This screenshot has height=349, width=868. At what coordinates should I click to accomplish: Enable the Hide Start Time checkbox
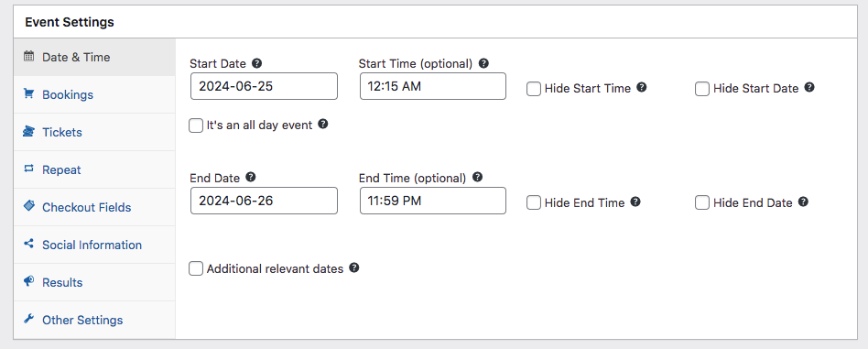[534, 89]
